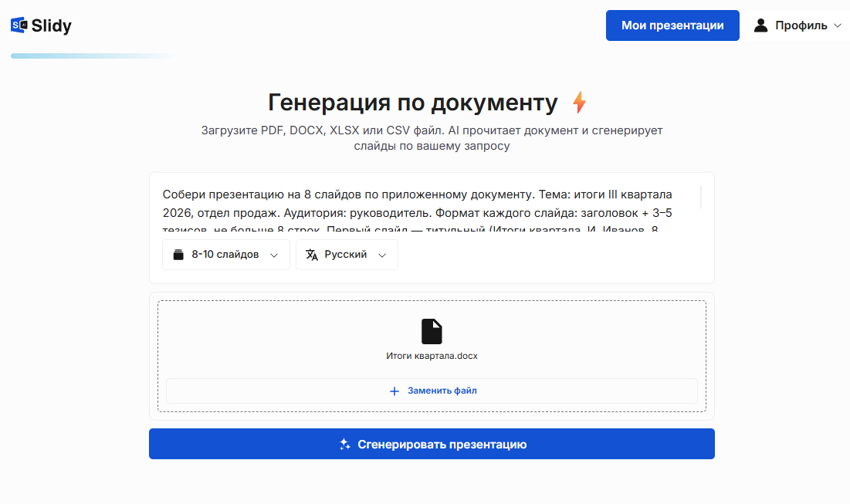Open Мои презентации page

672,25
